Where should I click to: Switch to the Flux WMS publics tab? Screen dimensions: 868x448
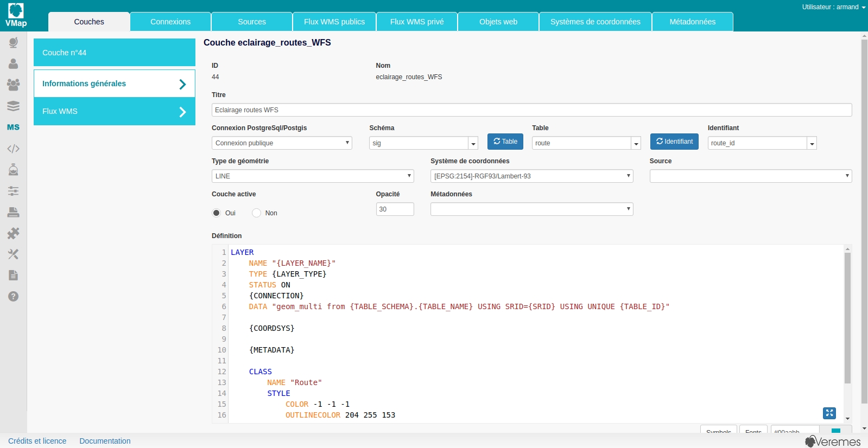pos(334,22)
